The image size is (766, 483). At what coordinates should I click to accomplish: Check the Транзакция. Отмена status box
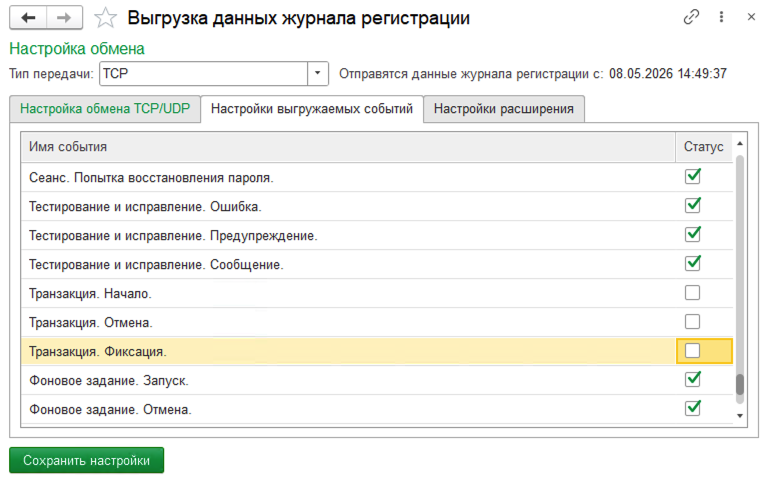coord(692,321)
